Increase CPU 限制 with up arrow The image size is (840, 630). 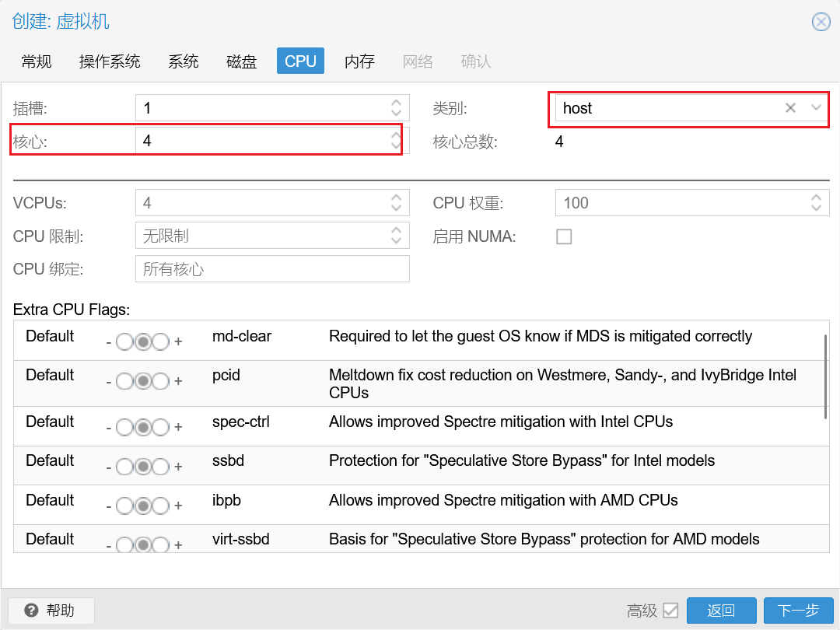[396, 229]
